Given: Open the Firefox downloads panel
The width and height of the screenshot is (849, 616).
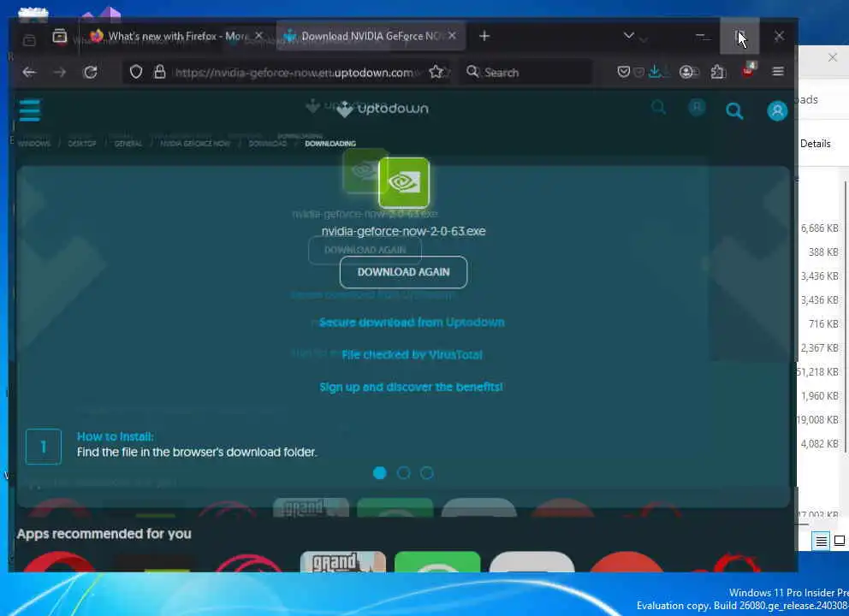Looking at the screenshot, I should (655, 72).
